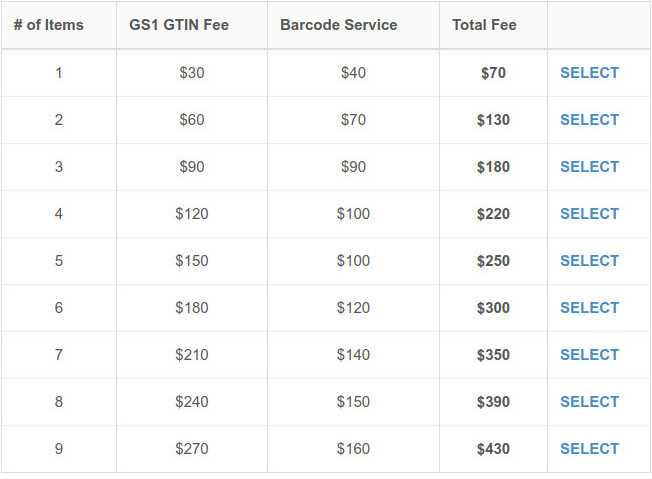Choose SELECT in the 7 items row

(x=589, y=355)
